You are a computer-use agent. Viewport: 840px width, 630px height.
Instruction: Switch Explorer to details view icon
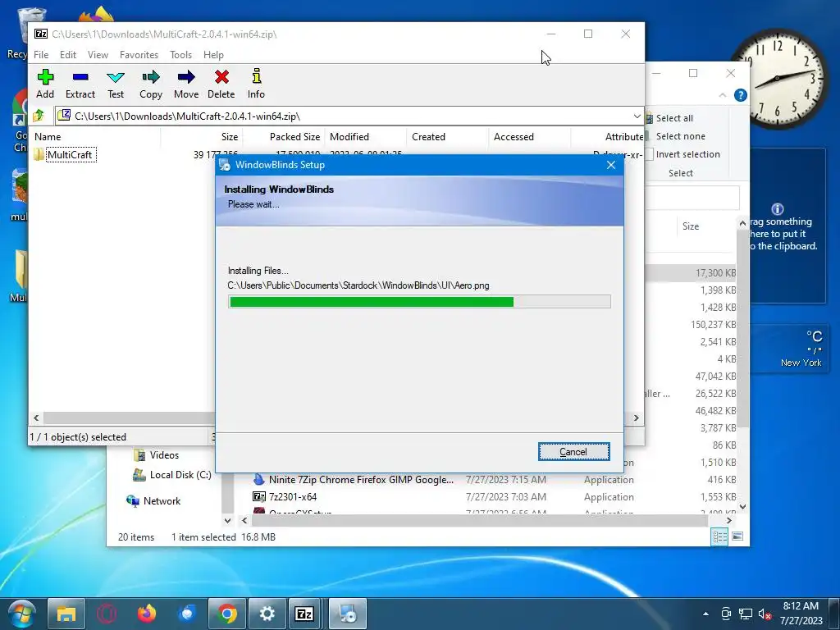[x=719, y=536]
